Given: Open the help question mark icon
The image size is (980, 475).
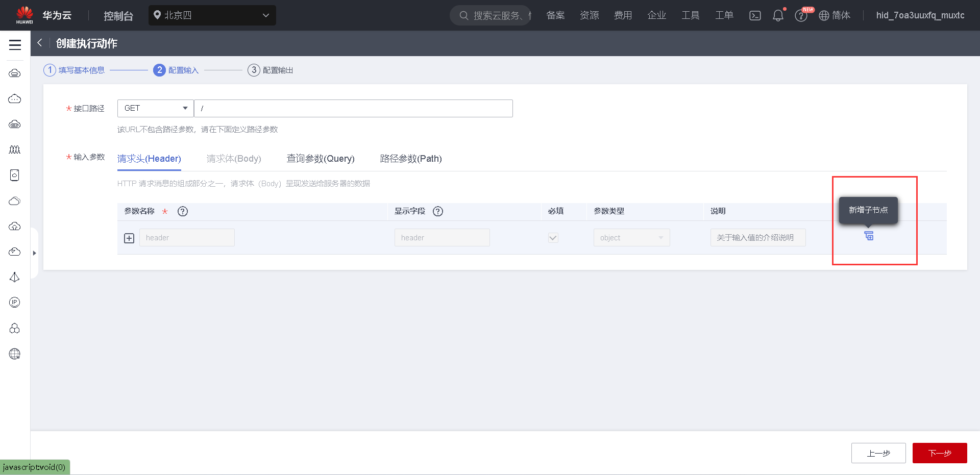Looking at the screenshot, I should click(x=801, y=16).
